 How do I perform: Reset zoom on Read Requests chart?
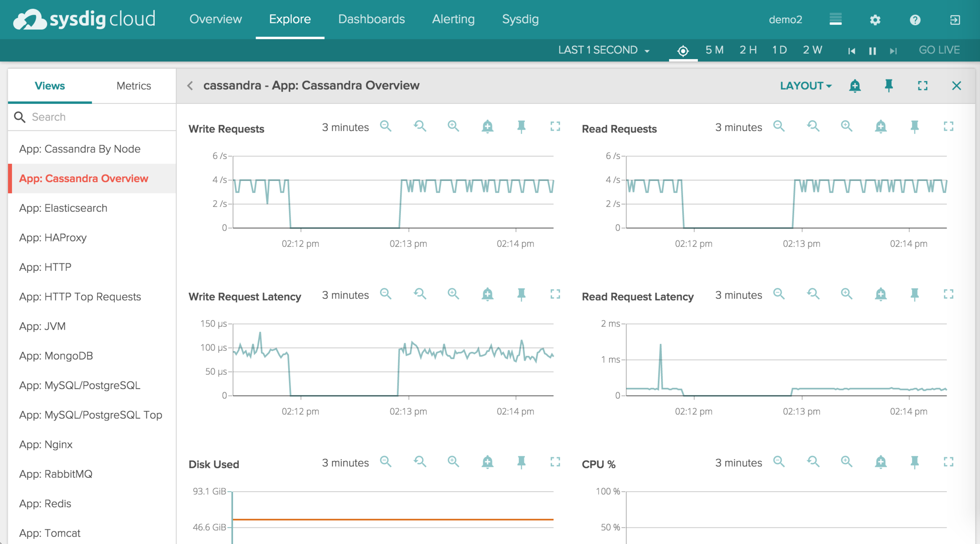[813, 126]
